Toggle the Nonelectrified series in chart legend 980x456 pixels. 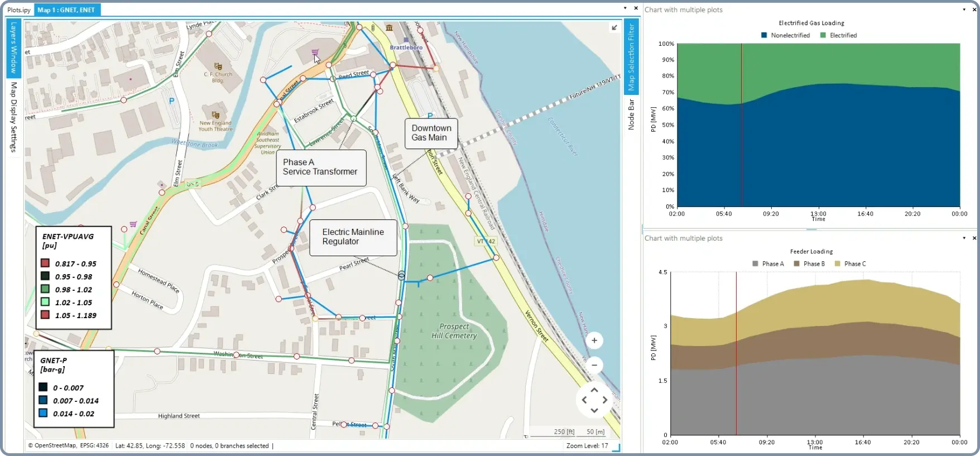764,35
